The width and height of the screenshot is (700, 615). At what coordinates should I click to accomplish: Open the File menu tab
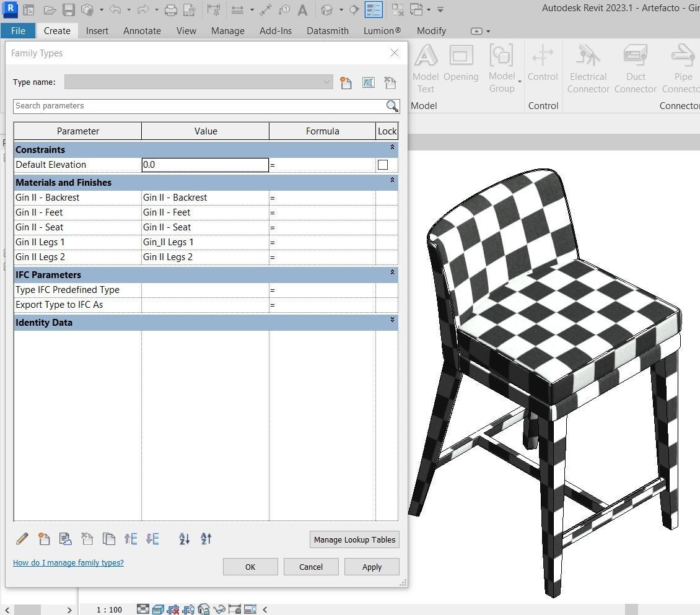coord(18,31)
